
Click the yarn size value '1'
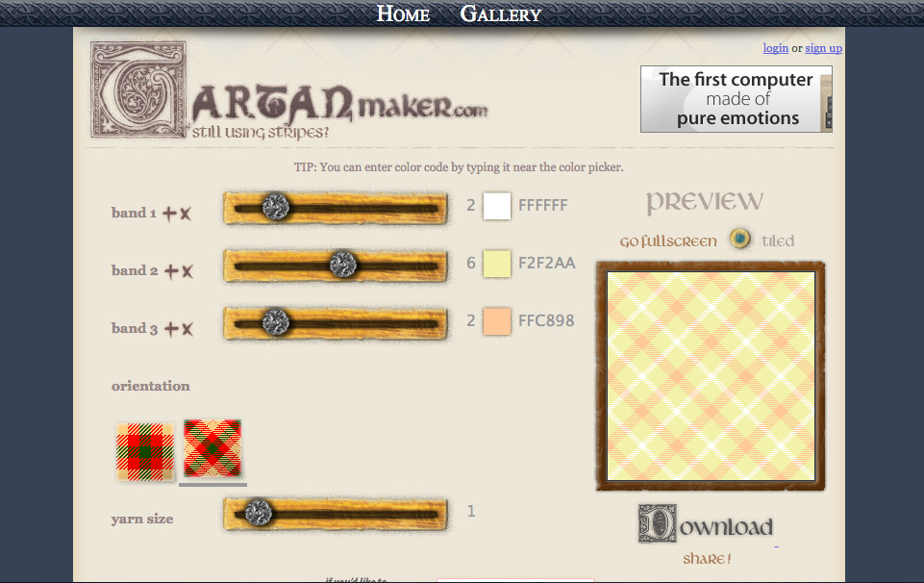point(471,511)
